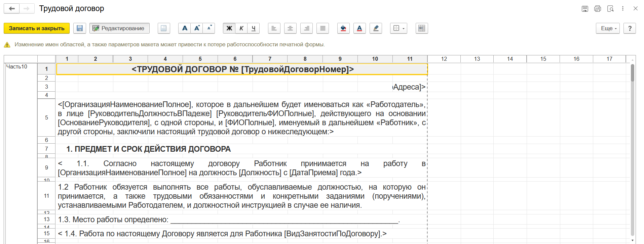
Task: Click the page view icon after Редактирование
Action: tap(164, 28)
